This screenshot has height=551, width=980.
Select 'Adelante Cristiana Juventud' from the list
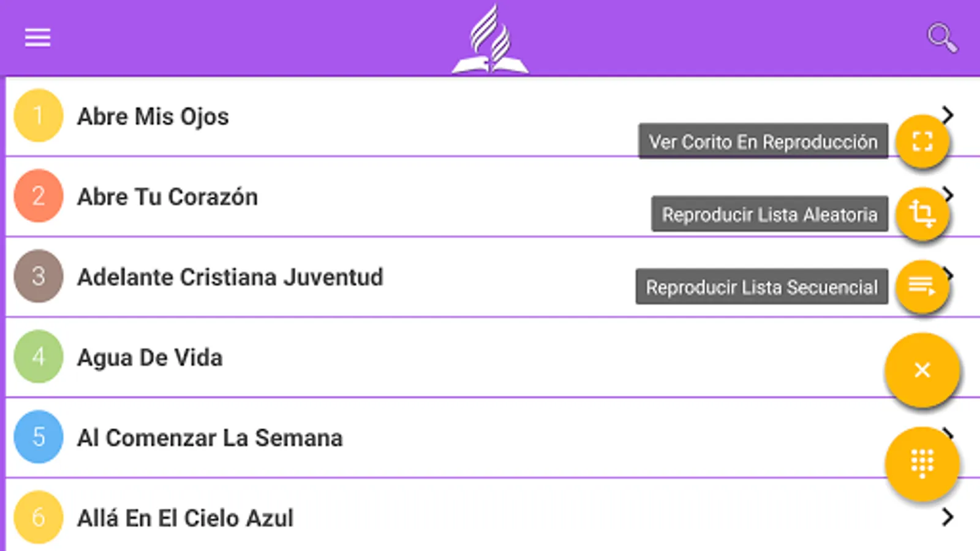coord(230,277)
